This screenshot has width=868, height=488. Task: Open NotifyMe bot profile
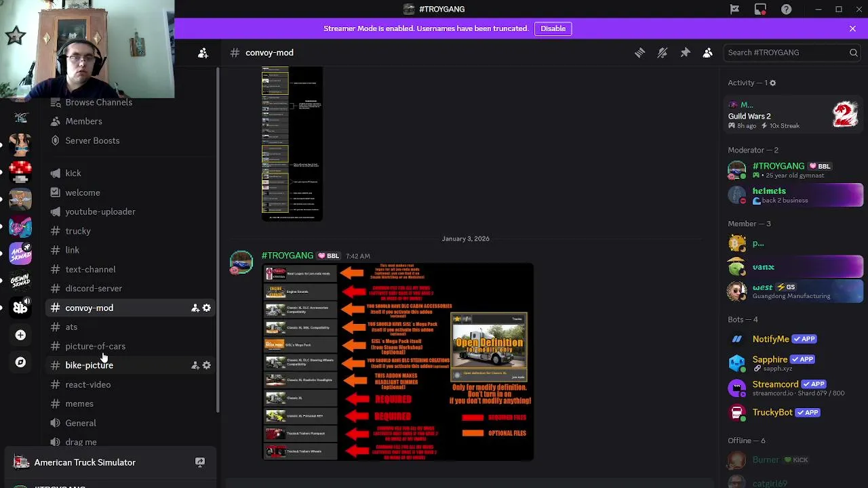coord(793,339)
